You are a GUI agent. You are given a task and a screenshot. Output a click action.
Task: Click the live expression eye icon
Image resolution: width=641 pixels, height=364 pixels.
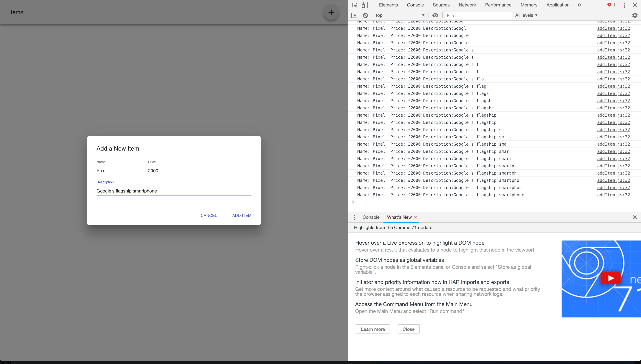pyautogui.click(x=435, y=15)
